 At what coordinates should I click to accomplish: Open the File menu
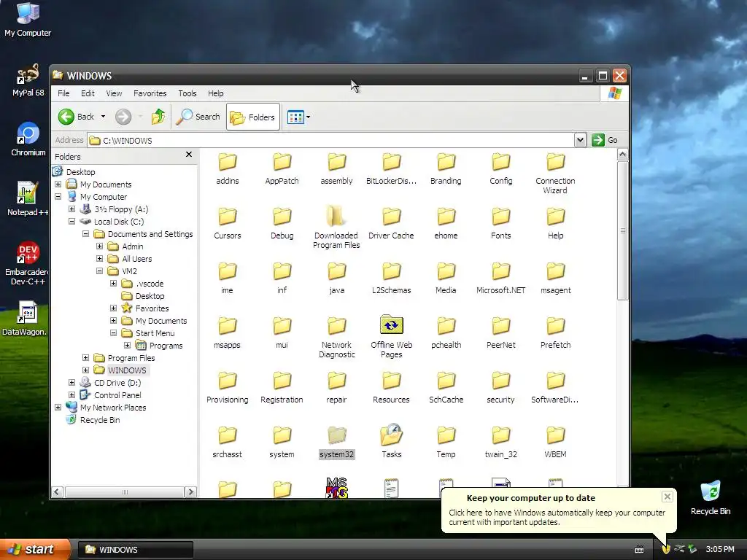[x=63, y=93]
